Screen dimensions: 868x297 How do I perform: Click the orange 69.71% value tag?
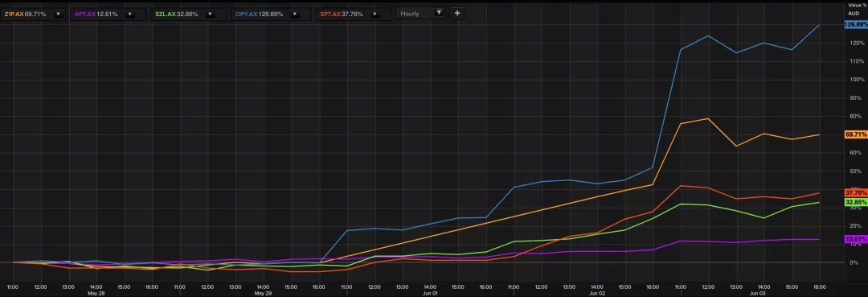pyautogui.click(x=856, y=134)
